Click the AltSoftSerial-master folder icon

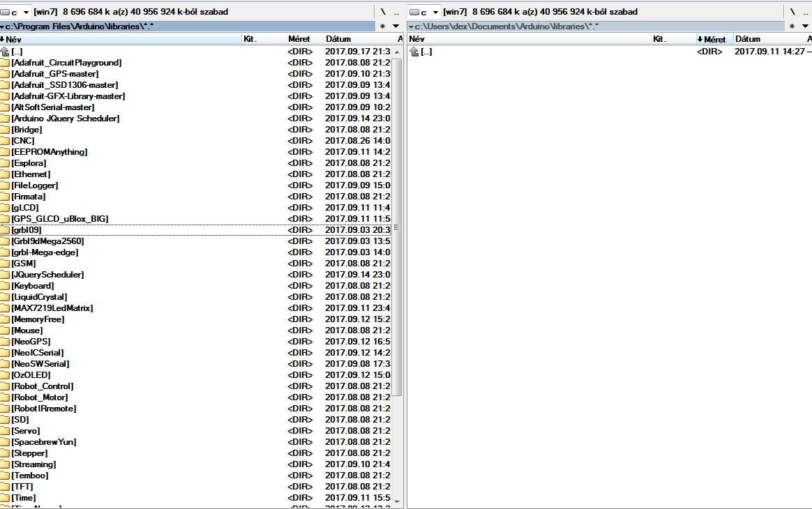5,107
